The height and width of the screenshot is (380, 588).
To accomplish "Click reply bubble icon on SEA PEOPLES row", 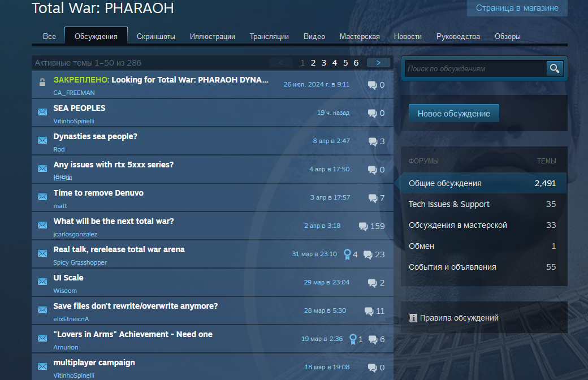I will [373, 113].
